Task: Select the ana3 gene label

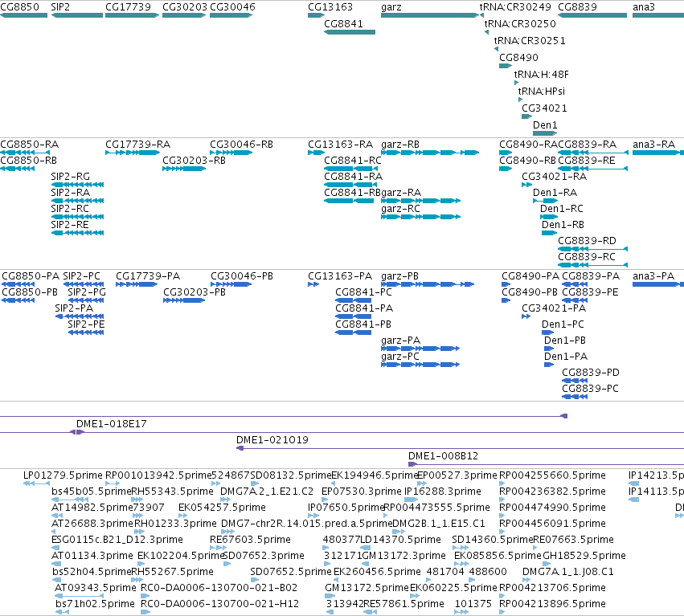Action: tap(644, 7)
